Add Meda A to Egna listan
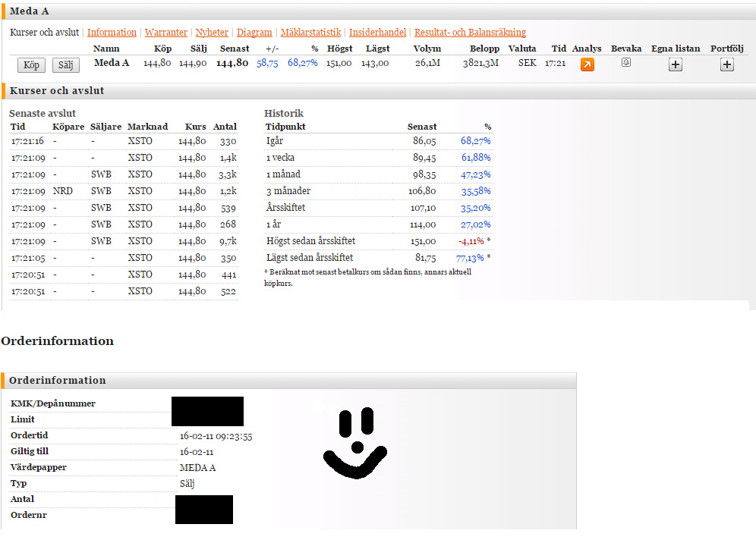 pos(676,64)
